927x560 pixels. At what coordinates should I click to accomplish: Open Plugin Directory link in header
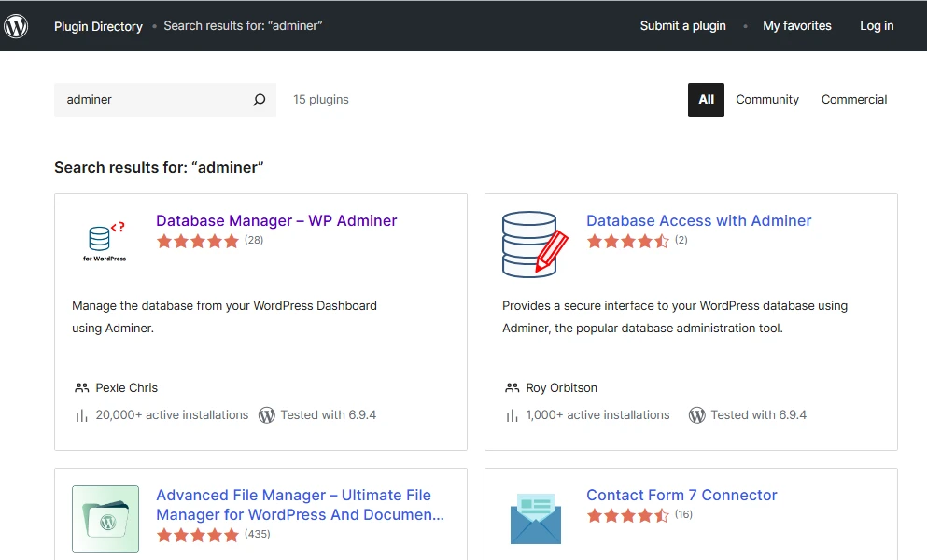click(98, 27)
